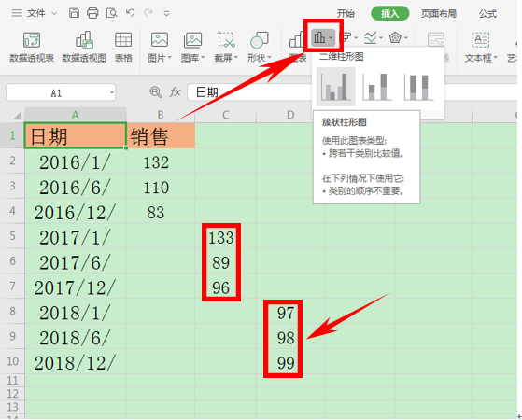The image size is (522, 420).
Task: Select cell B1 containing 销售
Action: [x=161, y=135]
